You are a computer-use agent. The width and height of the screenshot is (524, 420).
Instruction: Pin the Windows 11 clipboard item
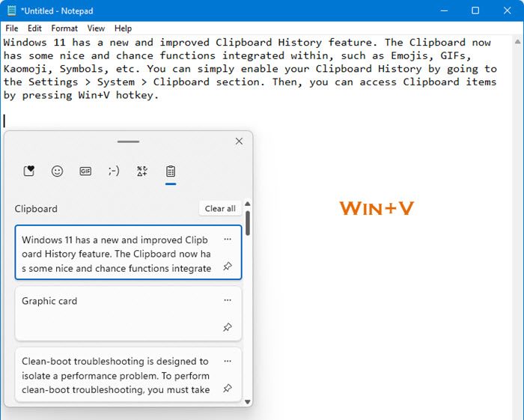click(228, 267)
